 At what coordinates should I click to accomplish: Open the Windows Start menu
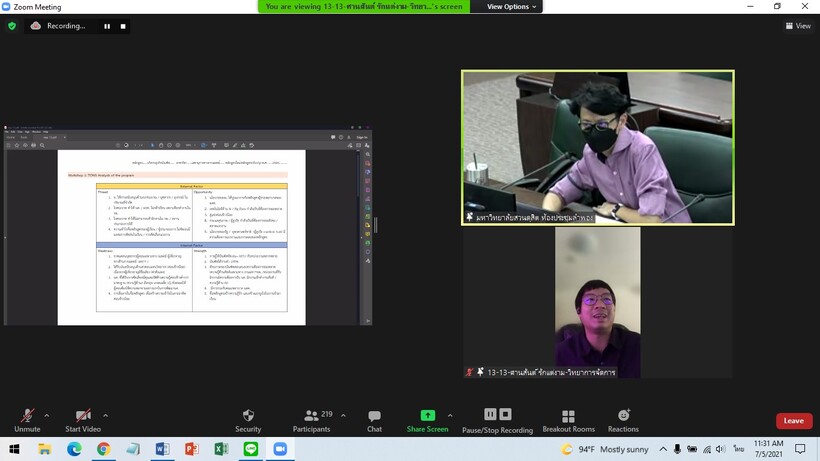[x=15, y=449]
